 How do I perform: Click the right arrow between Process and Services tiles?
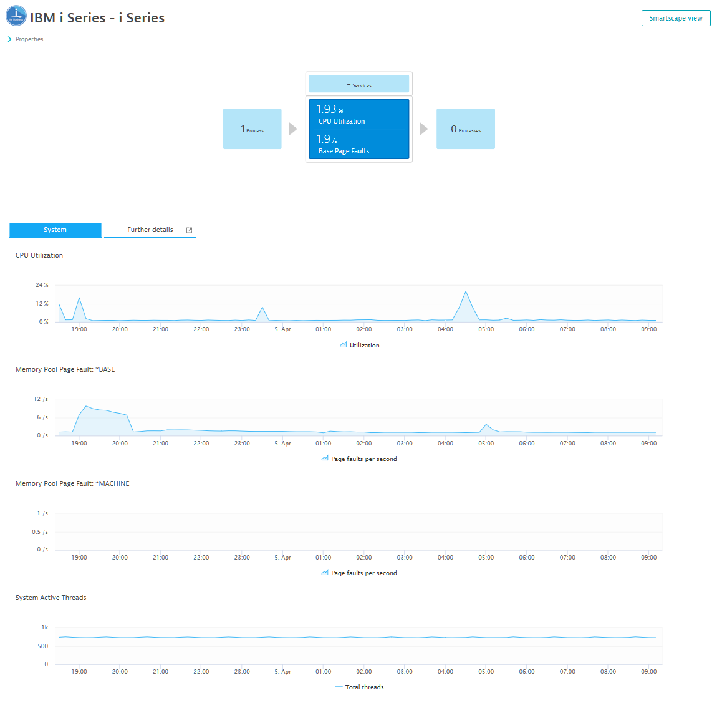point(293,129)
